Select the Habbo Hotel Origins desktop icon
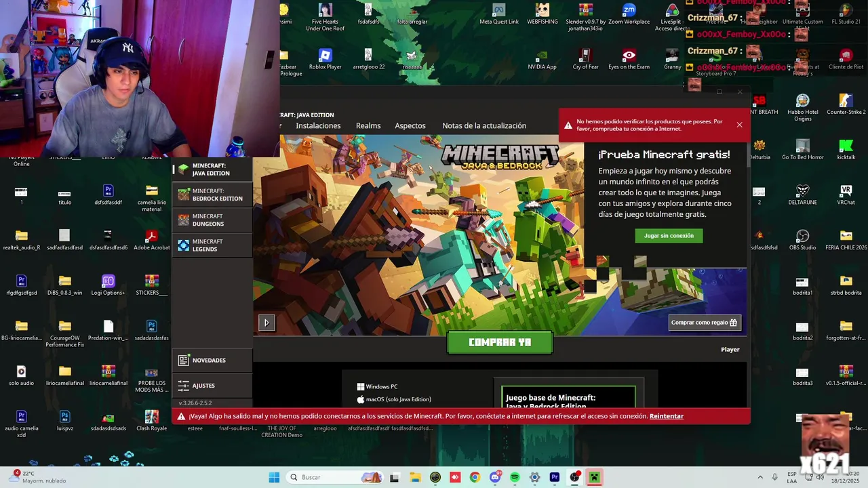 pyautogui.click(x=803, y=108)
